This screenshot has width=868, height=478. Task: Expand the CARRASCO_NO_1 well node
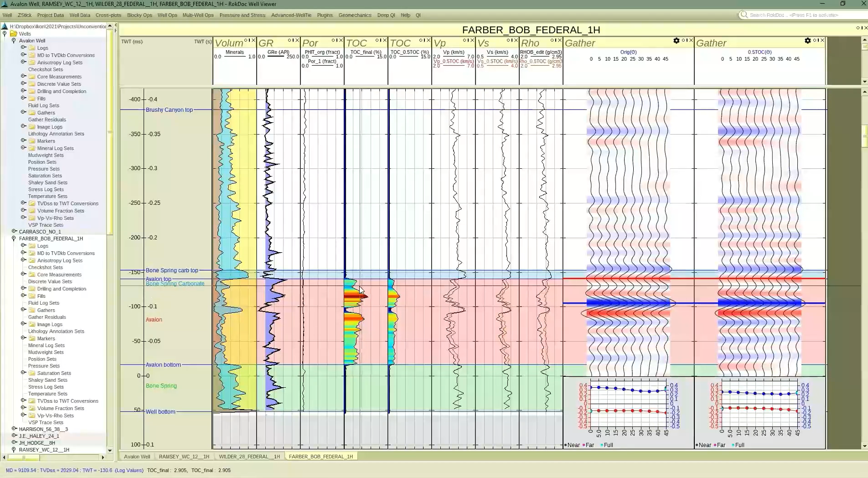pos(14,231)
